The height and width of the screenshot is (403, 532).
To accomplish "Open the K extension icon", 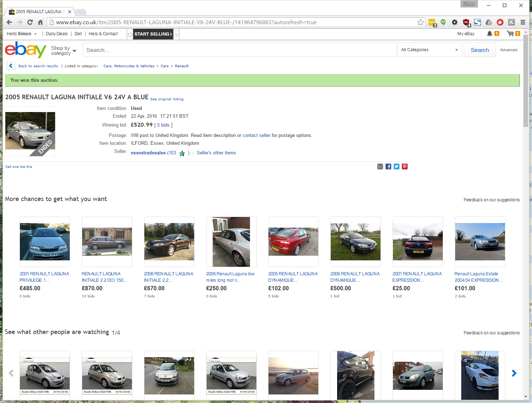I will 511,22.
